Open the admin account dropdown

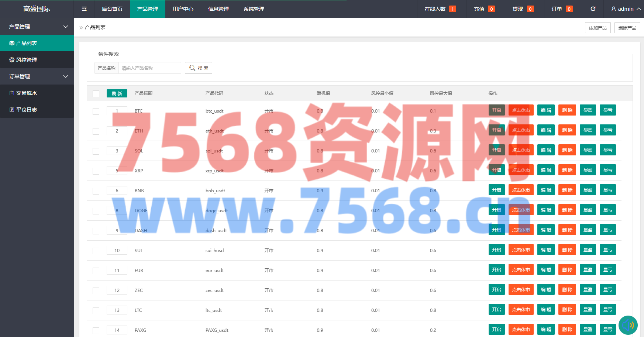pos(626,9)
